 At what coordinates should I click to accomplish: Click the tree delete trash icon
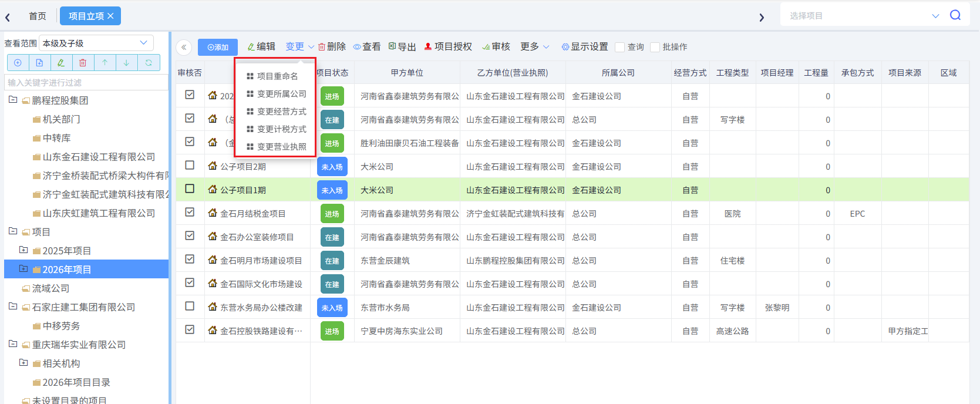click(x=83, y=63)
